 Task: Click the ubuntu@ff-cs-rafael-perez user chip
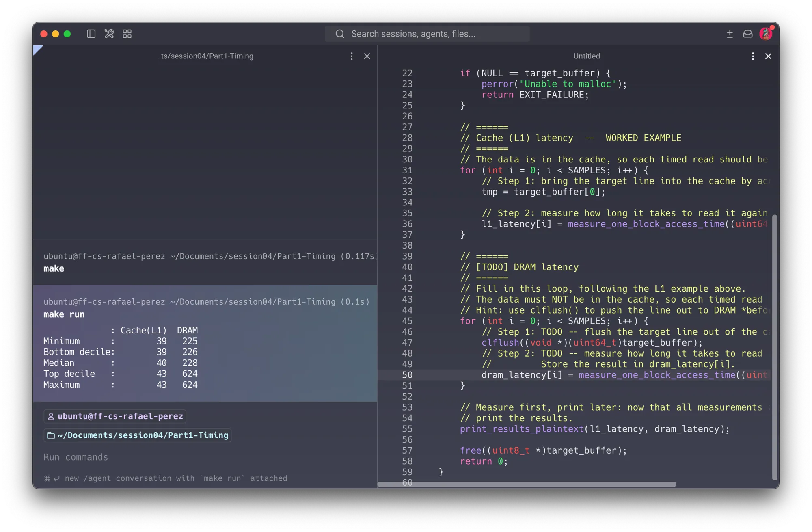coord(115,416)
